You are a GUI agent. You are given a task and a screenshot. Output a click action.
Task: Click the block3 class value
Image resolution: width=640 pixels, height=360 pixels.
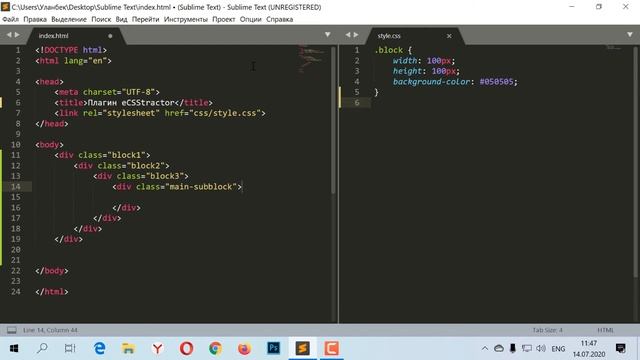click(164, 176)
